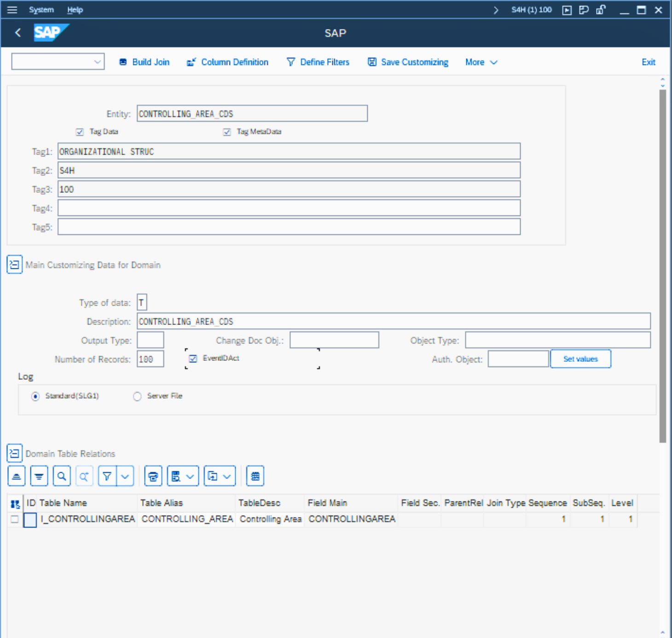Screen dimensions: 672x638
Task: Select the Server File radio button
Action: tap(137, 396)
